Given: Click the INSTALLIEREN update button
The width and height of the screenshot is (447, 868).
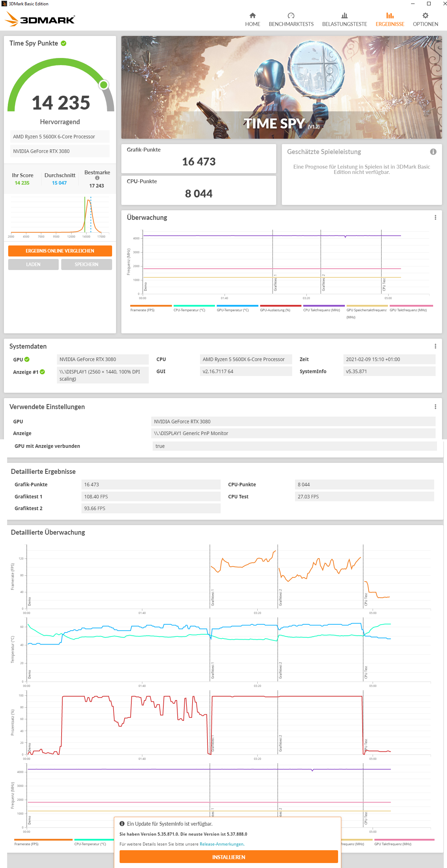Looking at the screenshot, I should (228, 857).
